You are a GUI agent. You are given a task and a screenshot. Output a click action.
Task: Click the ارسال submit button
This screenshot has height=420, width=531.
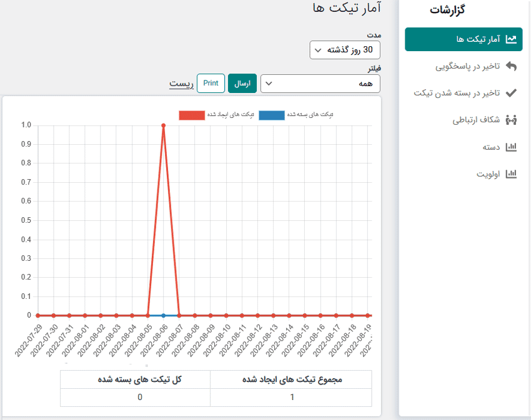242,83
